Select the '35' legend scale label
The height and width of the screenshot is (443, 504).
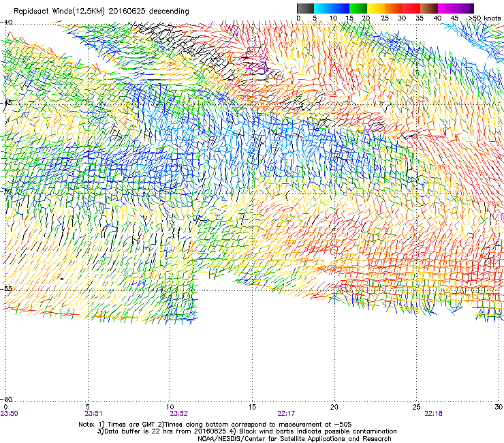click(420, 18)
